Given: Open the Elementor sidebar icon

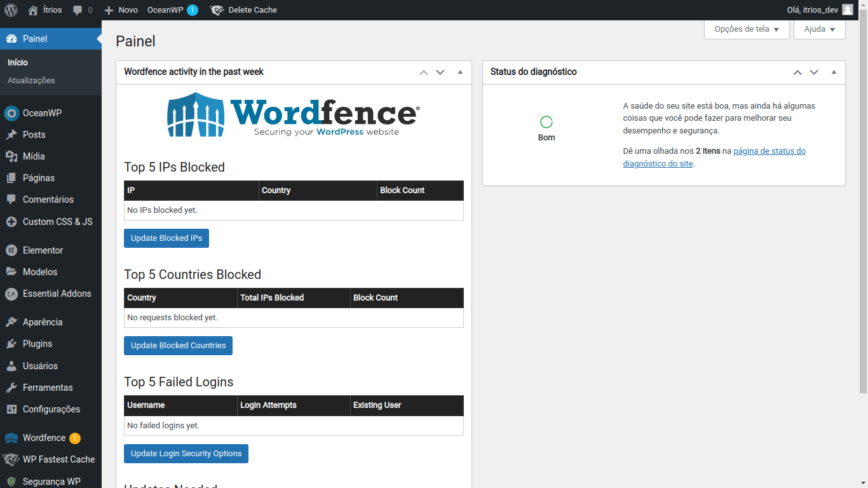Looking at the screenshot, I should 11,250.
